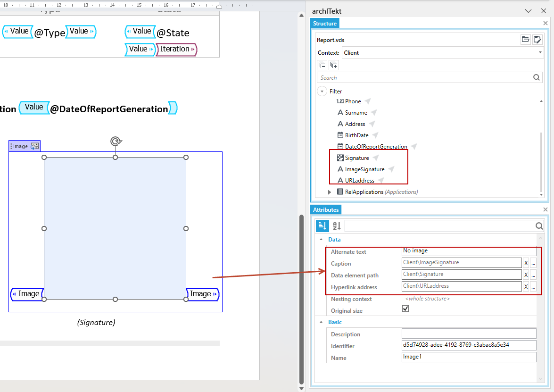Collapse the Filter section
This screenshot has width=554, height=392.
coord(322,91)
